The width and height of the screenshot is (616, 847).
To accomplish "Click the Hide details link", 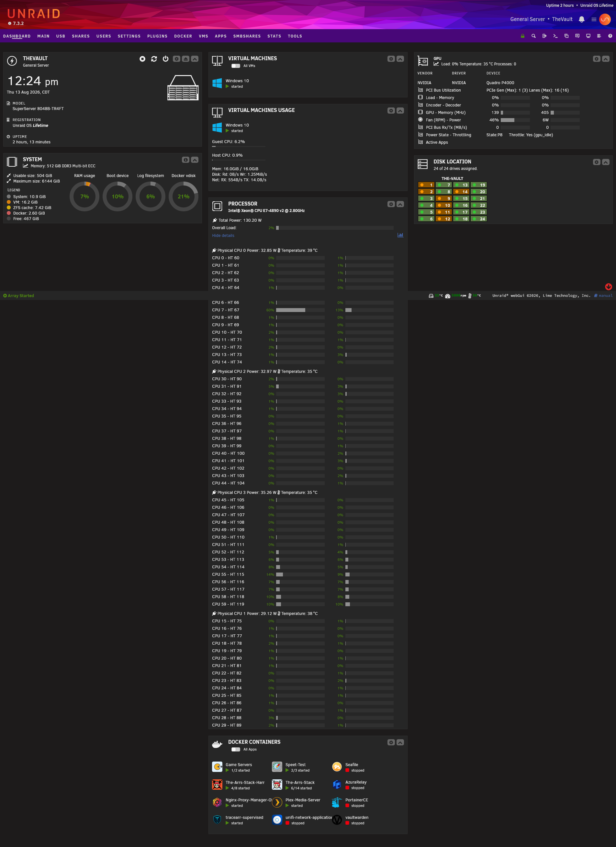I will coord(223,236).
